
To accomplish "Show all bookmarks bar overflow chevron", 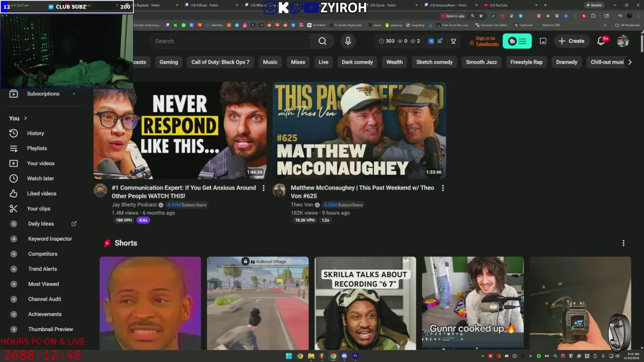I will 605,25.
